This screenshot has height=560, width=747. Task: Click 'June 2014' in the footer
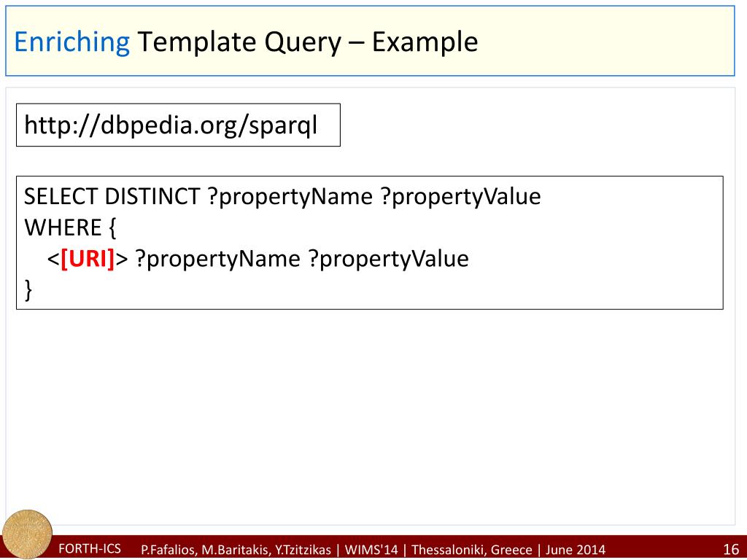[x=576, y=550]
